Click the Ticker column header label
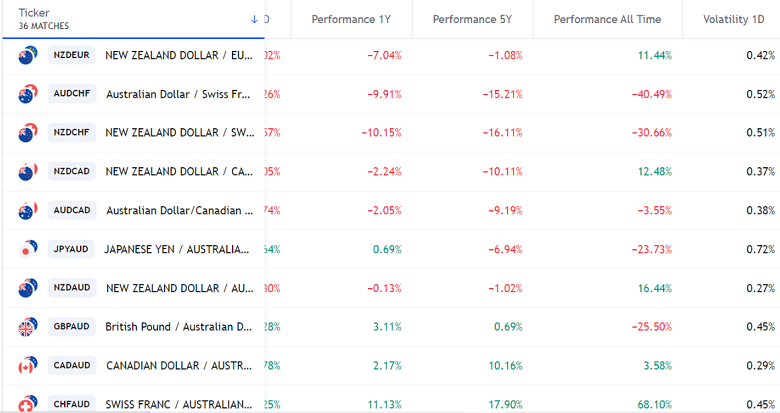The height and width of the screenshot is (413, 780). [x=34, y=13]
